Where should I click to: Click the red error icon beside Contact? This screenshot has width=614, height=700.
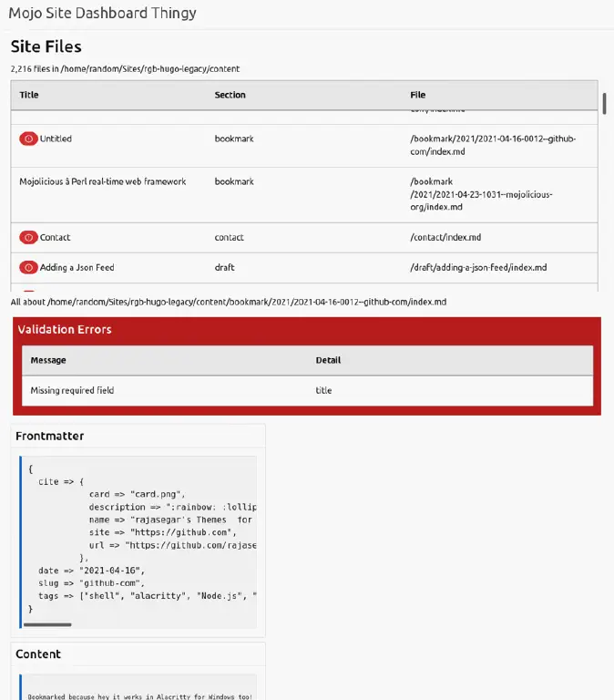[x=28, y=238]
